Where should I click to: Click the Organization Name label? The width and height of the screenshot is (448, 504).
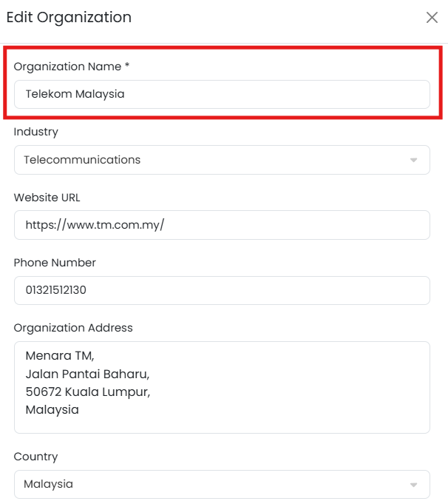(x=71, y=67)
